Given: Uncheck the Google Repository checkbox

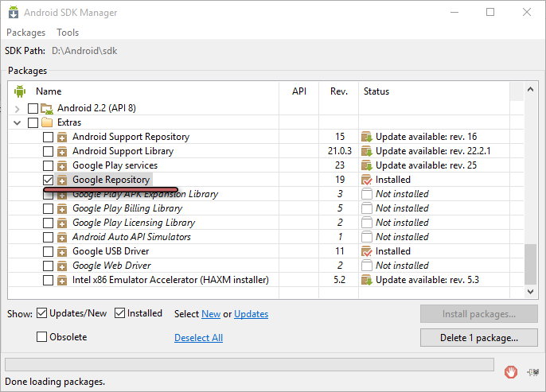Looking at the screenshot, I should (x=49, y=180).
